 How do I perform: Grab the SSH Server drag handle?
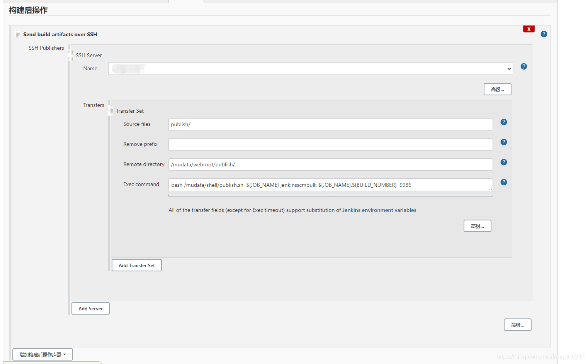pyautogui.click(x=70, y=55)
